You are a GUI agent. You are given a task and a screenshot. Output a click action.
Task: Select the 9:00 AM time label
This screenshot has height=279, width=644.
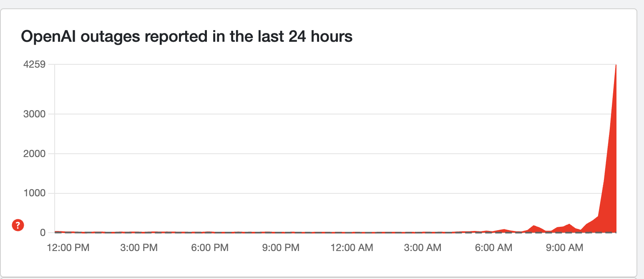[x=564, y=248]
